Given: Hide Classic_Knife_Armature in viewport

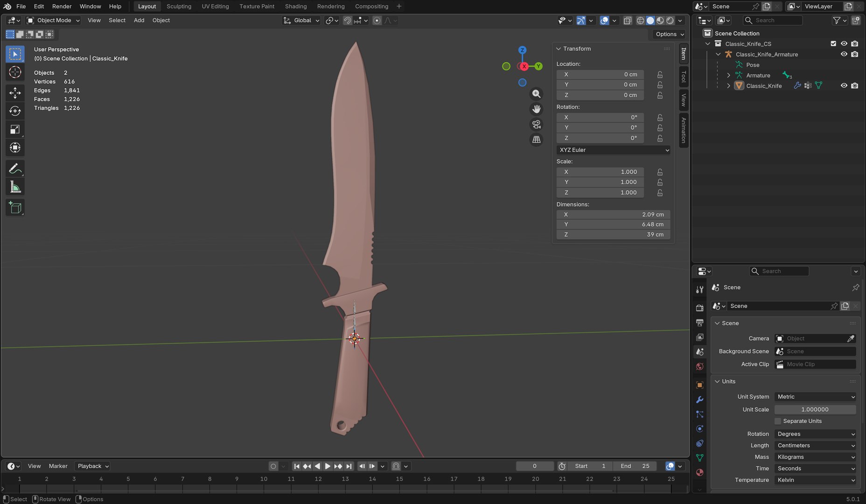Looking at the screenshot, I should click(844, 54).
